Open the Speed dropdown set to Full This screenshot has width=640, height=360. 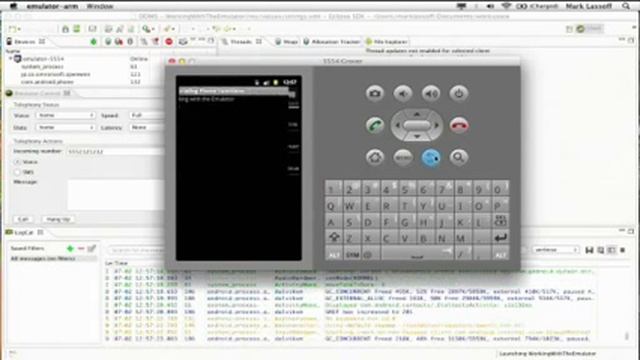(147, 116)
